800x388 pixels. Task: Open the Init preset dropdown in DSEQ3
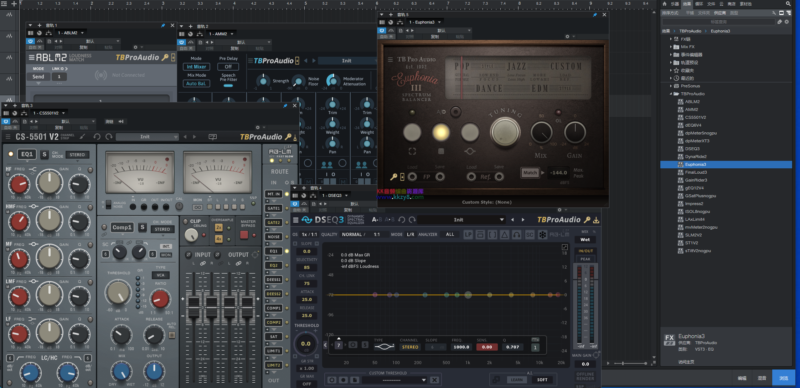[461, 220]
